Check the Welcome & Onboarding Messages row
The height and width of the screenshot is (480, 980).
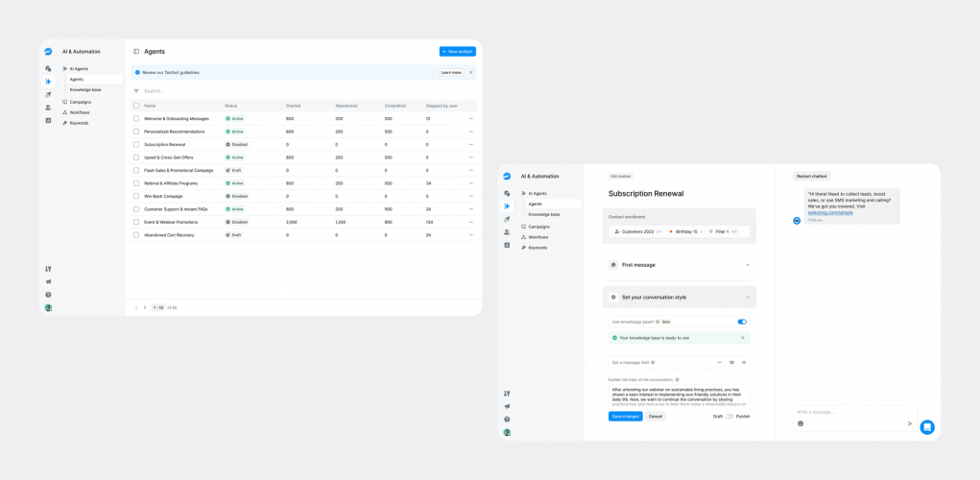pyautogui.click(x=136, y=119)
